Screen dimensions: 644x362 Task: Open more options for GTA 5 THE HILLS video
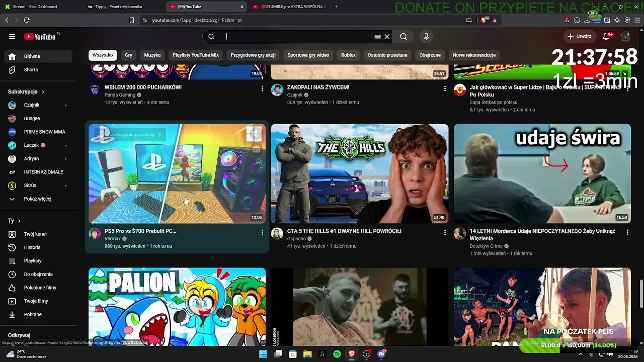(x=445, y=232)
